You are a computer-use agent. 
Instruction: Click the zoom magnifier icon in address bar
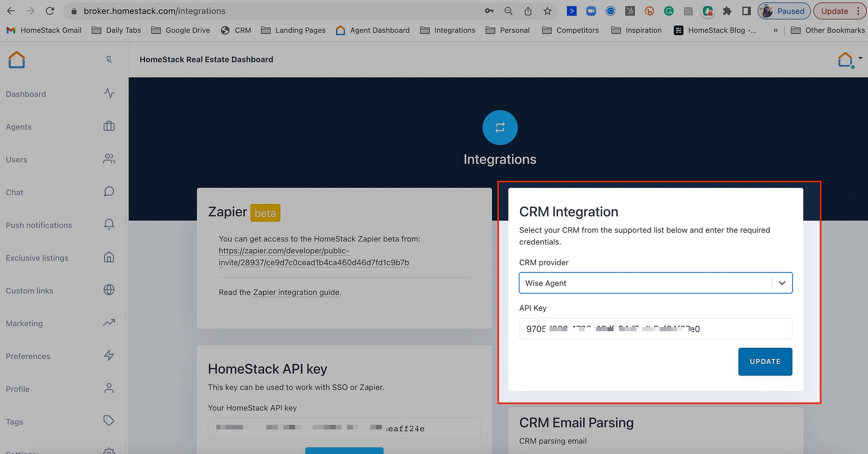tap(509, 11)
